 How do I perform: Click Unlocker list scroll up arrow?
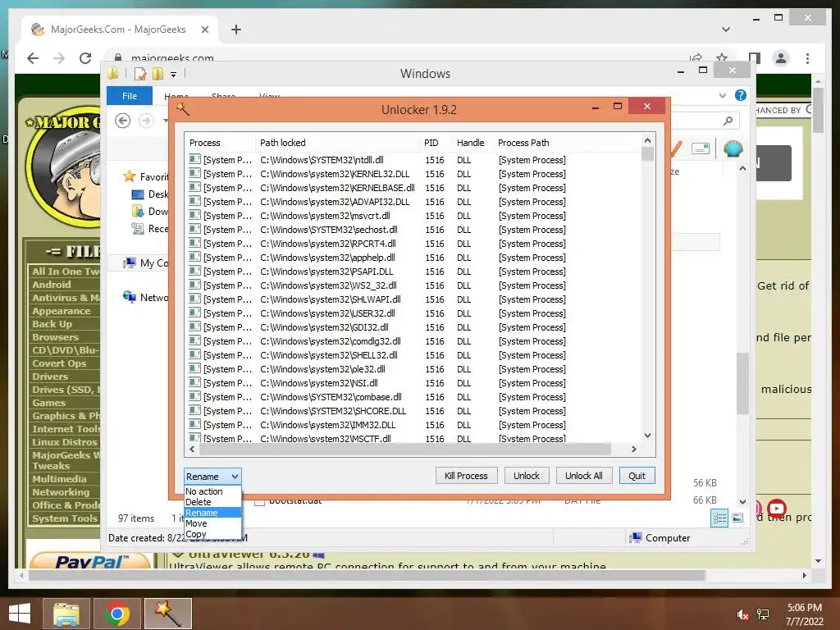(648, 140)
